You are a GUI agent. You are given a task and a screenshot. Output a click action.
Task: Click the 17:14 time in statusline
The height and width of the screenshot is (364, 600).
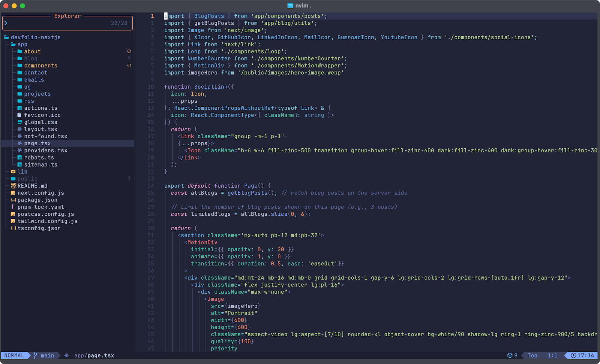586,355
